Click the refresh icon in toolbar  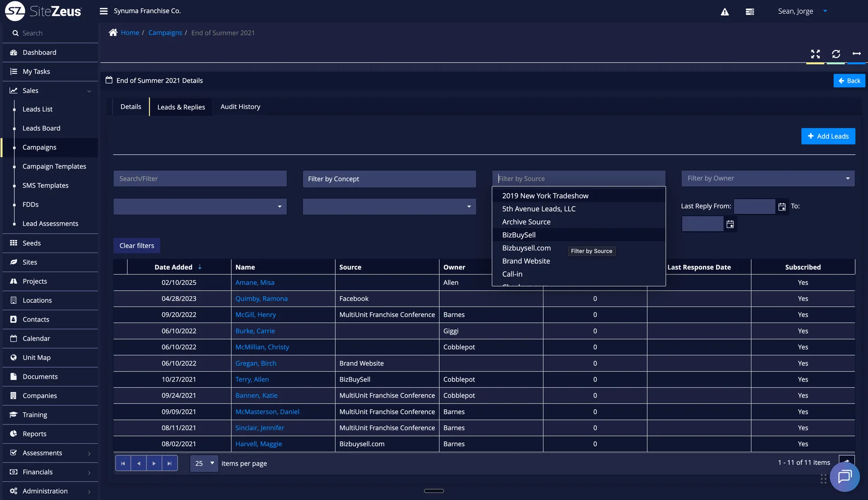click(836, 54)
